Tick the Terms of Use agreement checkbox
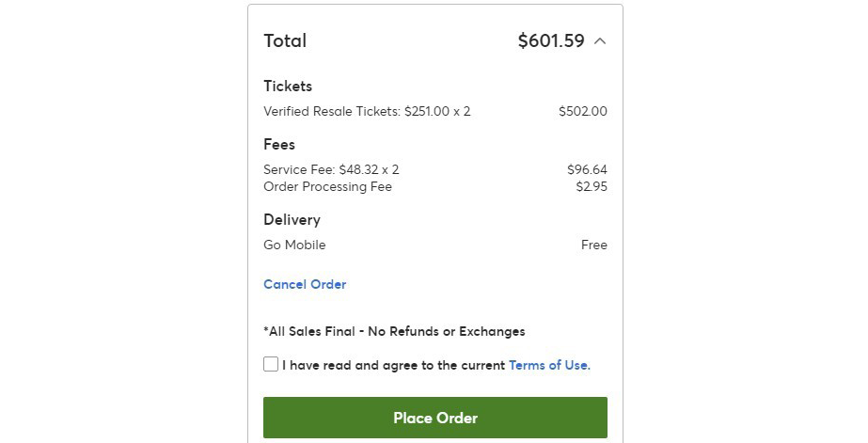The height and width of the screenshot is (443, 868). (271, 364)
